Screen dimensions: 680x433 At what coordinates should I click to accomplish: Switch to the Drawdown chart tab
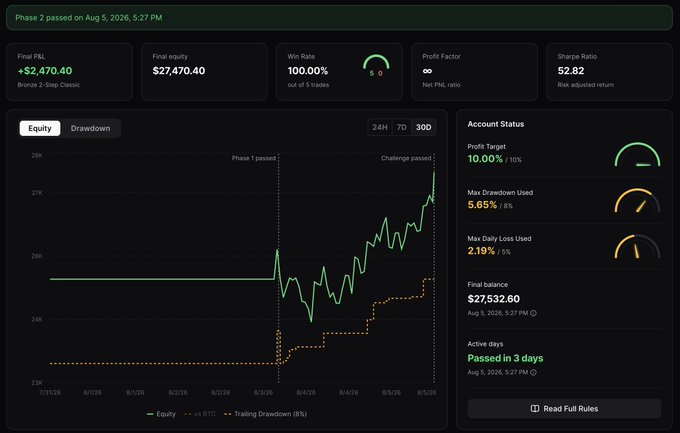(x=90, y=128)
